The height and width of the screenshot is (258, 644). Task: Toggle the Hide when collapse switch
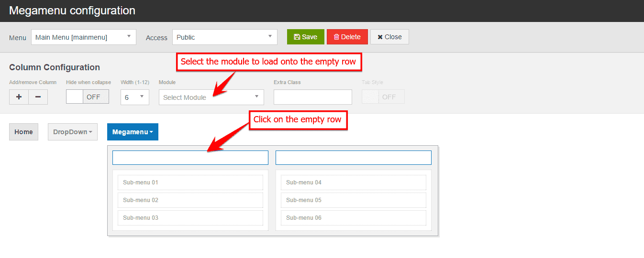87,97
